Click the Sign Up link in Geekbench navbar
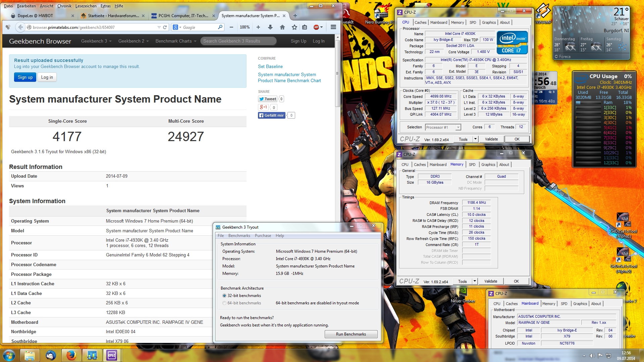Viewport: 644px width, 362px height. (x=299, y=41)
